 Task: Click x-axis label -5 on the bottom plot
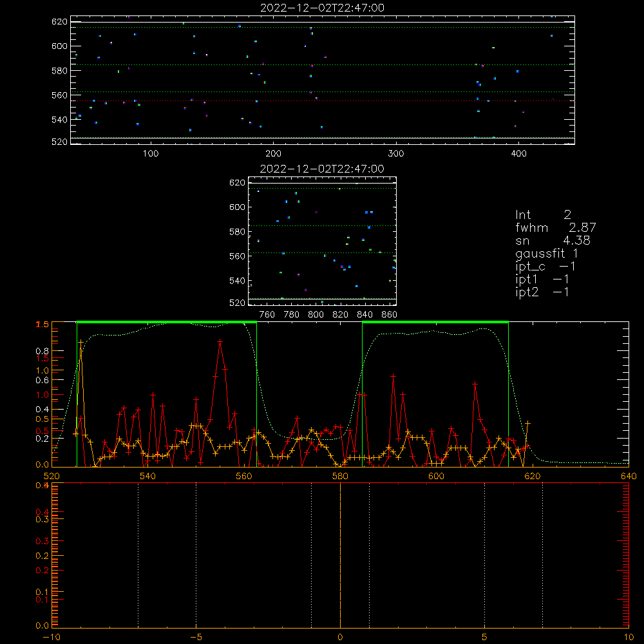tap(196, 637)
